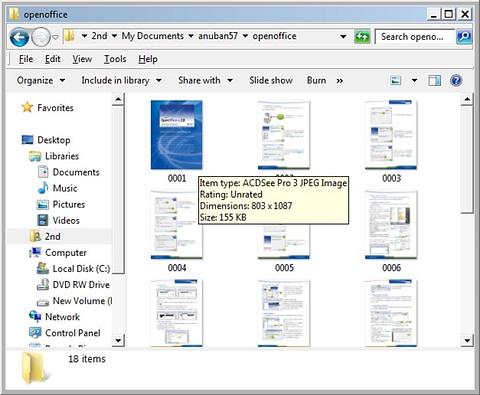
Task: Select the 0001 cover page thumbnail
Action: click(176, 135)
